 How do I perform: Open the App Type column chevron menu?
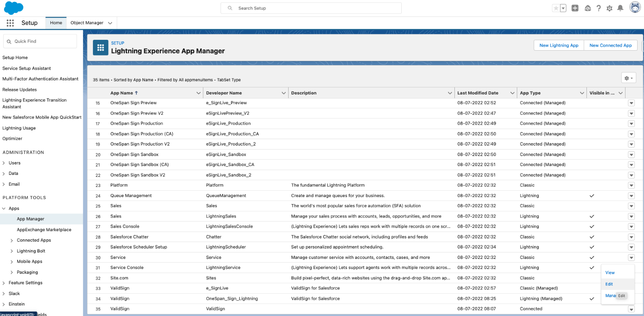pos(582,93)
